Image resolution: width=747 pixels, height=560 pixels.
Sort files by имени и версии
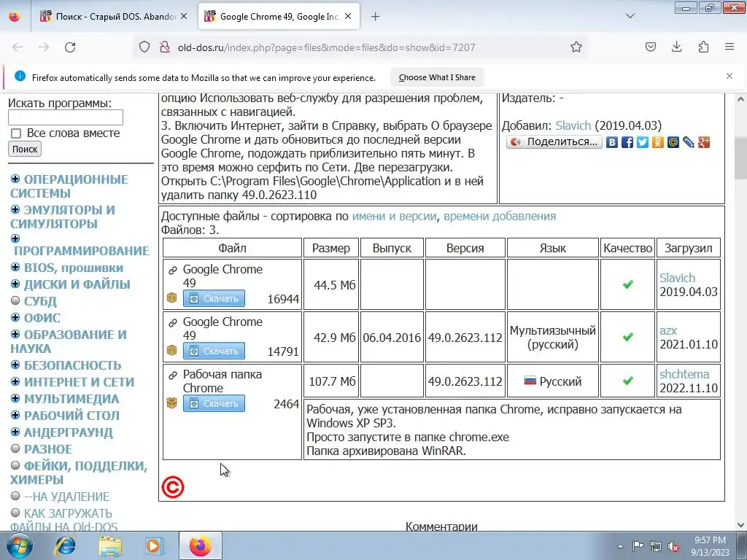(394, 216)
